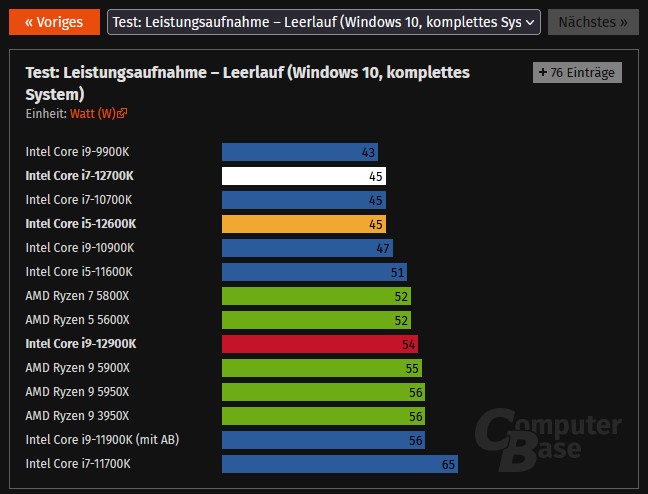648x494 pixels.
Task: Click the green Ryzen 9 5900X bar
Action: (x=322, y=368)
